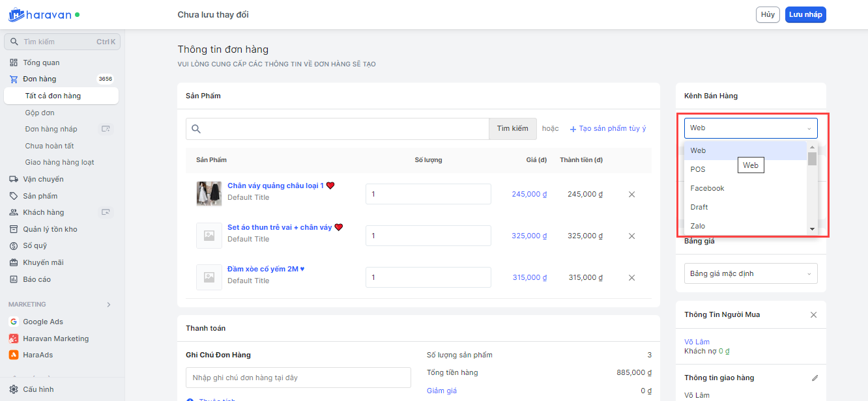Select Zalo sales channel option
The width and height of the screenshot is (868, 401).
pyautogui.click(x=698, y=226)
